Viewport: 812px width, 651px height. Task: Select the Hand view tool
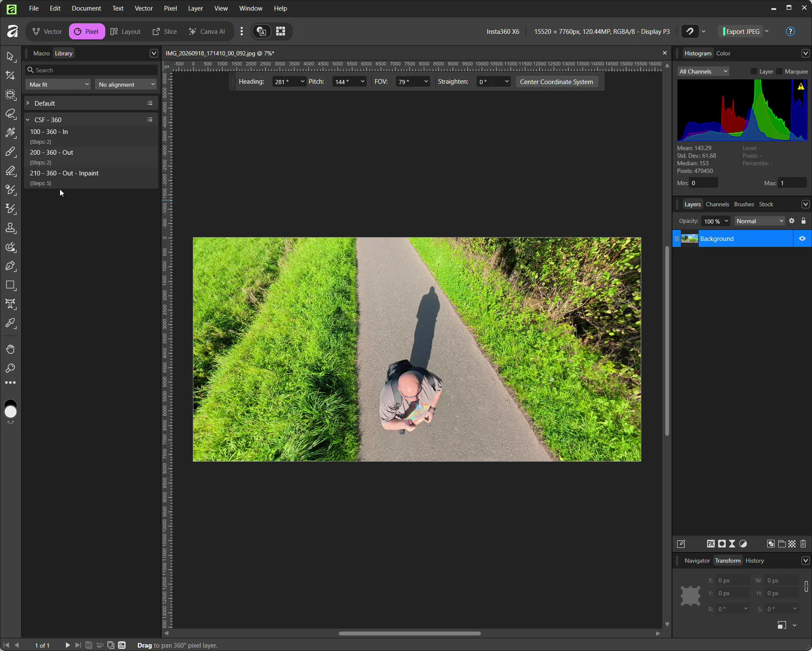[x=11, y=349]
